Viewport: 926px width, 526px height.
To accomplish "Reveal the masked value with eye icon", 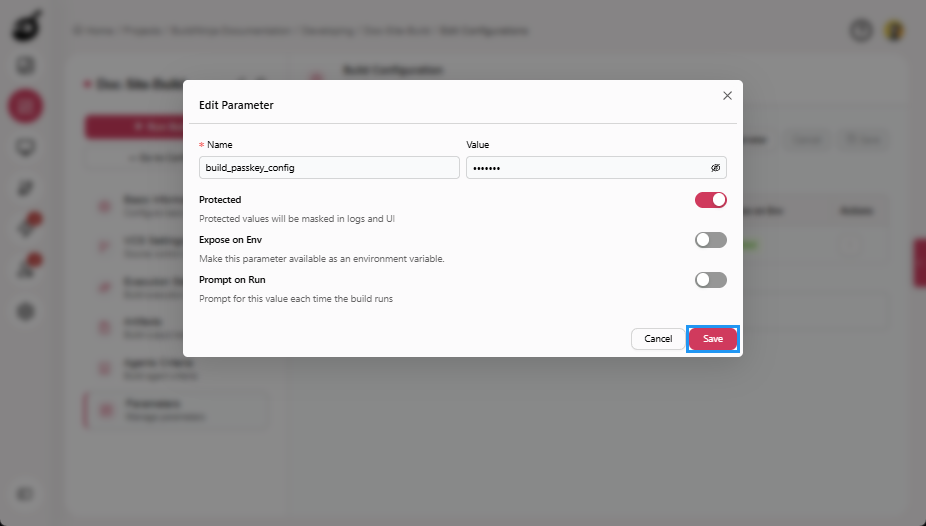I will pyautogui.click(x=715, y=168).
